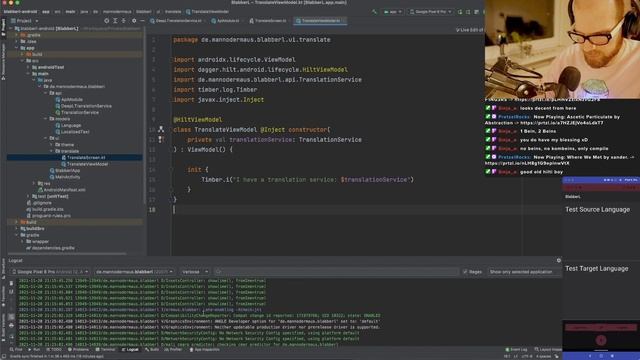Expand the 'res' folder in tree
The image size is (640, 360).
pyautogui.click(x=34, y=183)
